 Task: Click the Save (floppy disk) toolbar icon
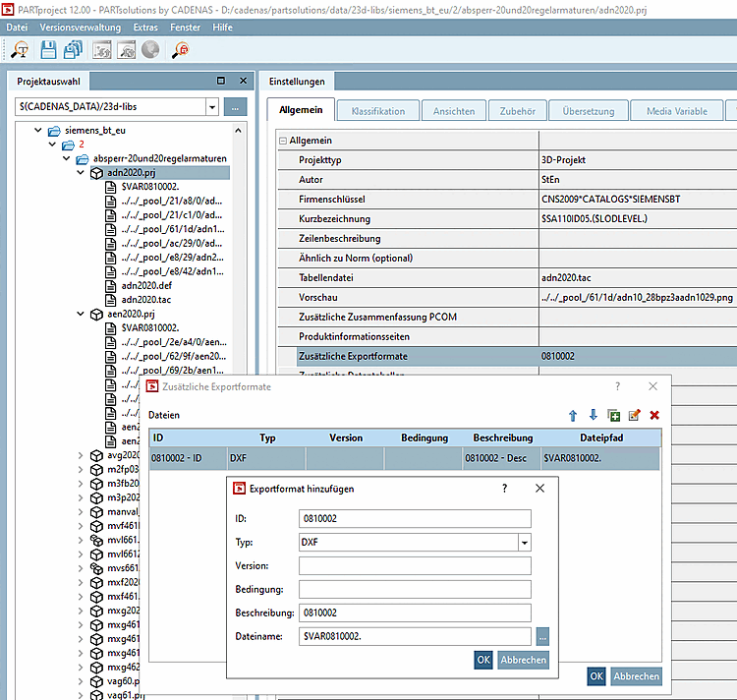point(47,49)
